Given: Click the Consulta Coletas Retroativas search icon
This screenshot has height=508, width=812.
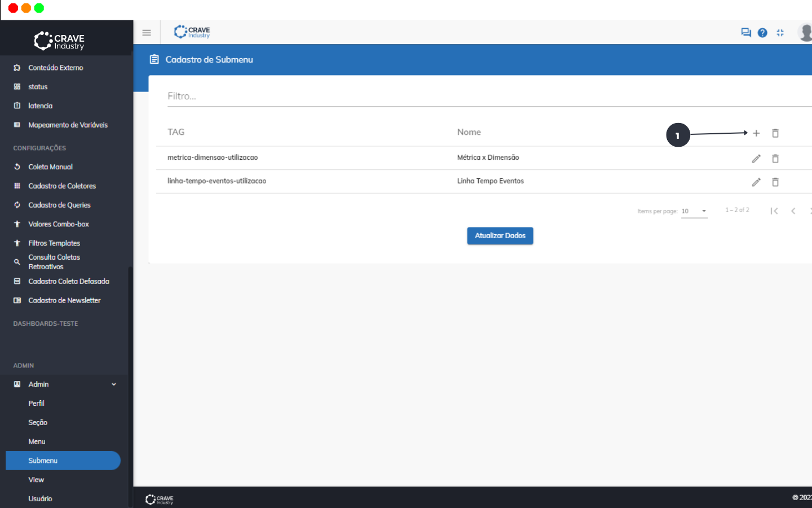Looking at the screenshot, I should click(17, 262).
